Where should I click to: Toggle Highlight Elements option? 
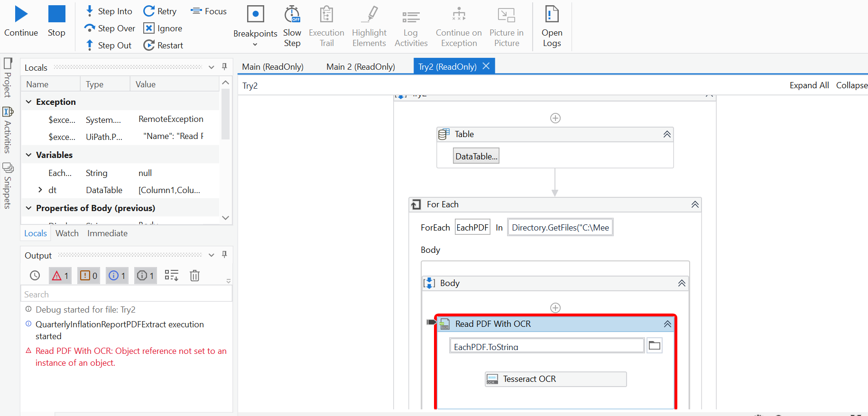[369, 26]
